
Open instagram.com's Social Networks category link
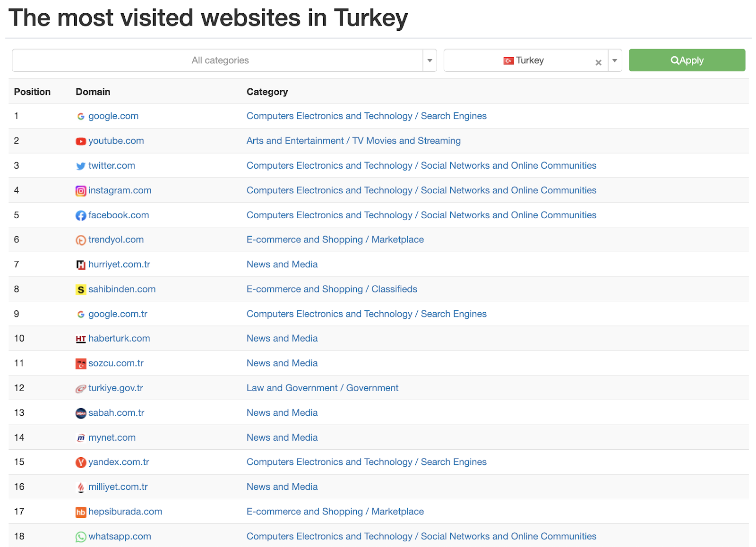pyautogui.click(x=421, y=190)
